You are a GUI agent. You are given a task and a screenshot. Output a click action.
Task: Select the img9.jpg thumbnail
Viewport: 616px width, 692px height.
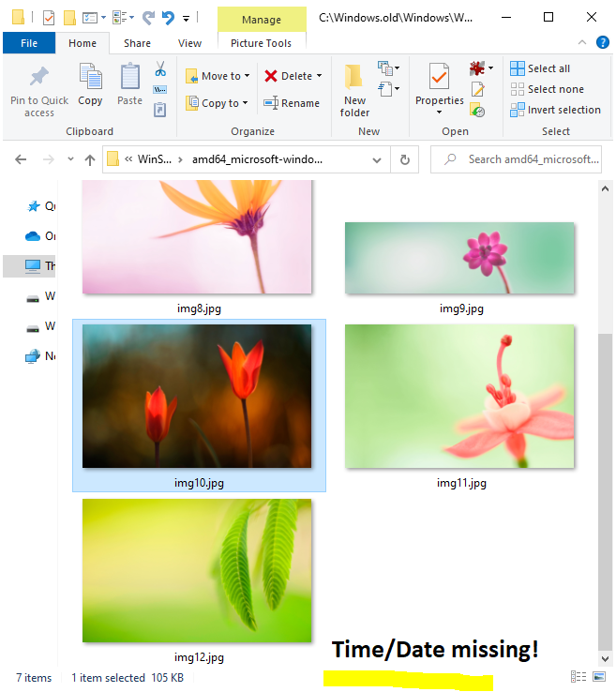tap(459, 258)
